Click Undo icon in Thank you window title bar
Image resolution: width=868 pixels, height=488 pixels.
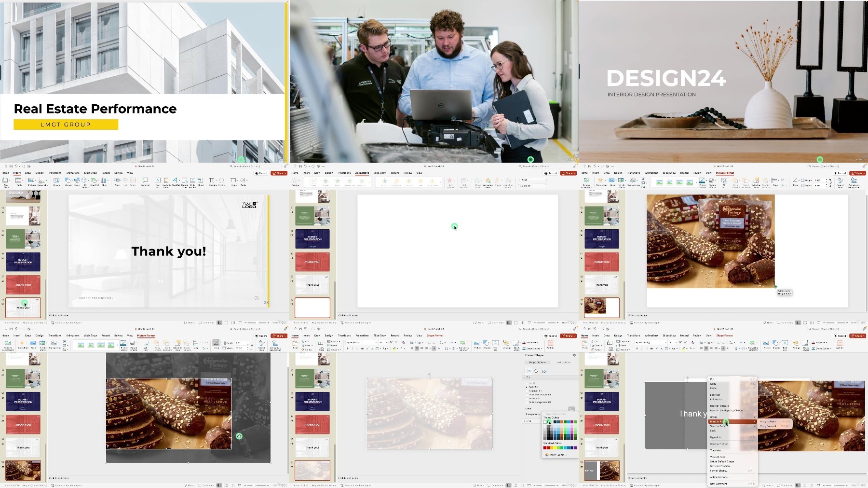pyautogui.click(x=16, y=166)
